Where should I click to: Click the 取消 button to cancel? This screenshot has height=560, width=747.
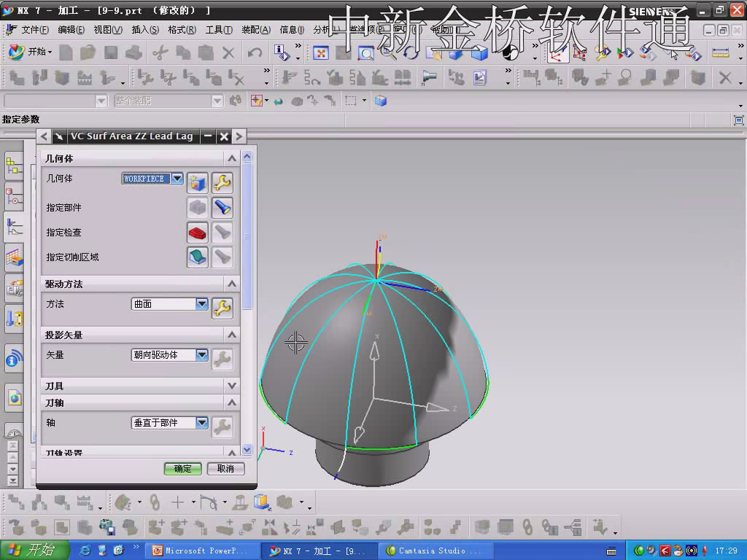(x=226, y=469)
